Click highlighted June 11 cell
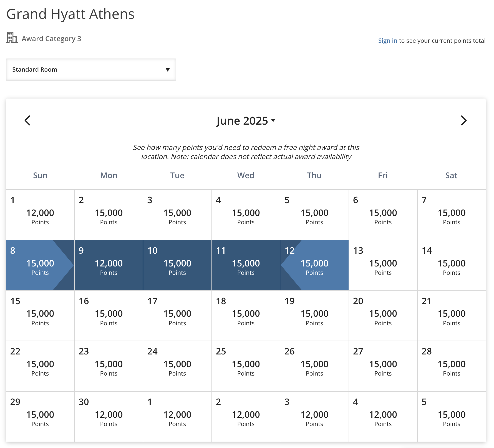The height and width of the screenshot is (448, 494). pos(246,265)
